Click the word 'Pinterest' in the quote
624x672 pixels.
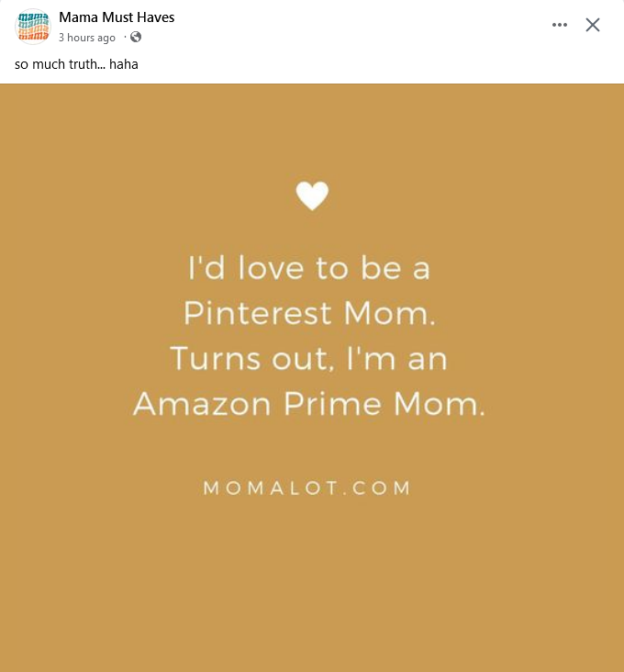click(x=257, y=314)
